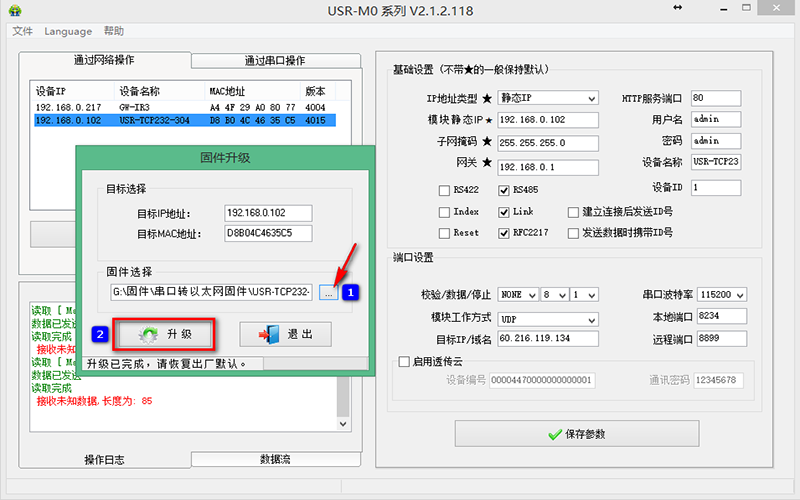The image size is (800, 500).
Task: Click the 目标IP地址 input field
Action: tap(268, 213)
